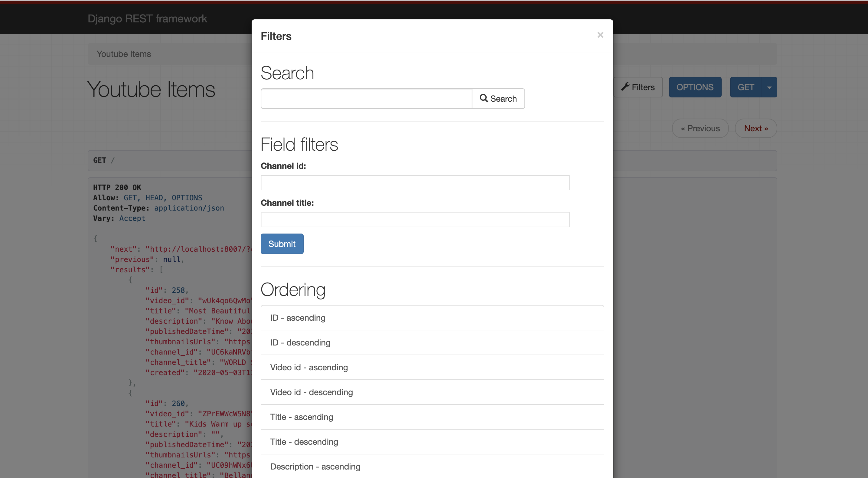Screen dimensions: 868x478
Task: Click the magnifier Search button
Action: (498, 98)
